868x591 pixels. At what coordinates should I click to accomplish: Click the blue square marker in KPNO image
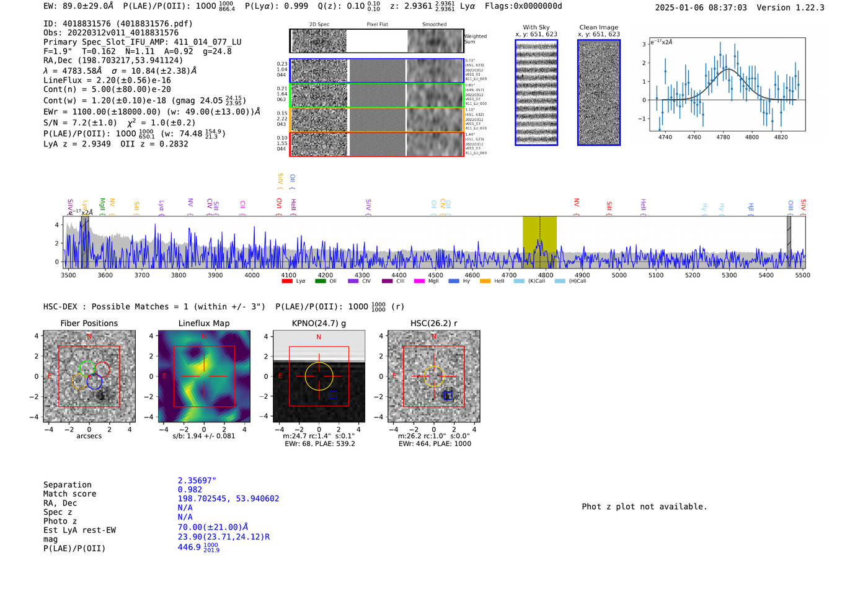(x=333, y=394)
